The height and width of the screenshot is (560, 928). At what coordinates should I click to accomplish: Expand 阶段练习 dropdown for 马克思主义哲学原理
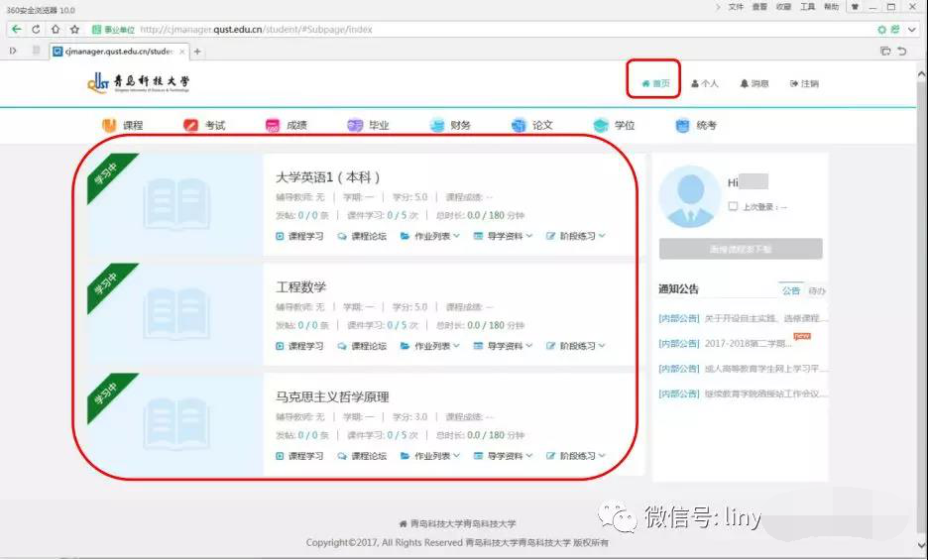tap(575, 456)
